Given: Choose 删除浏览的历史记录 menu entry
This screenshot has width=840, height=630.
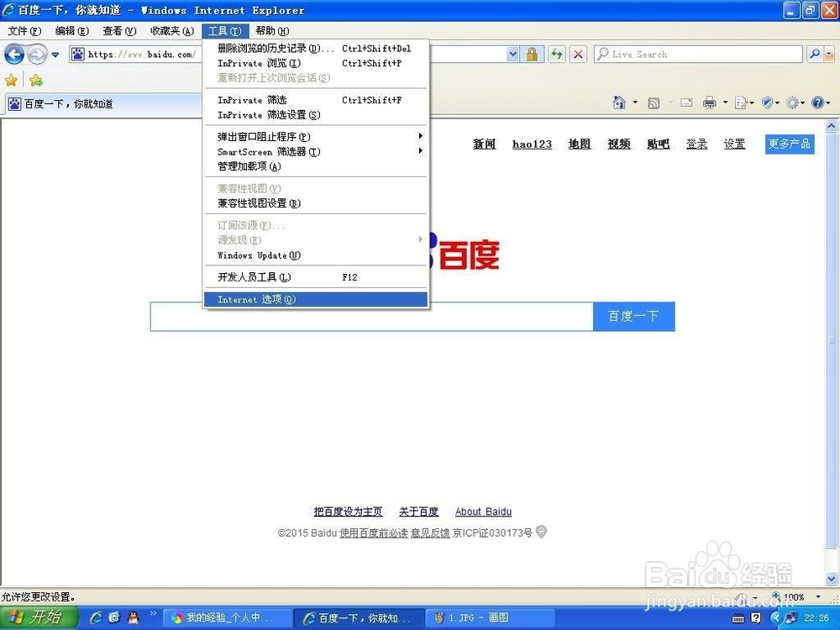Looking at the screenshot, I should coord(316,48).
